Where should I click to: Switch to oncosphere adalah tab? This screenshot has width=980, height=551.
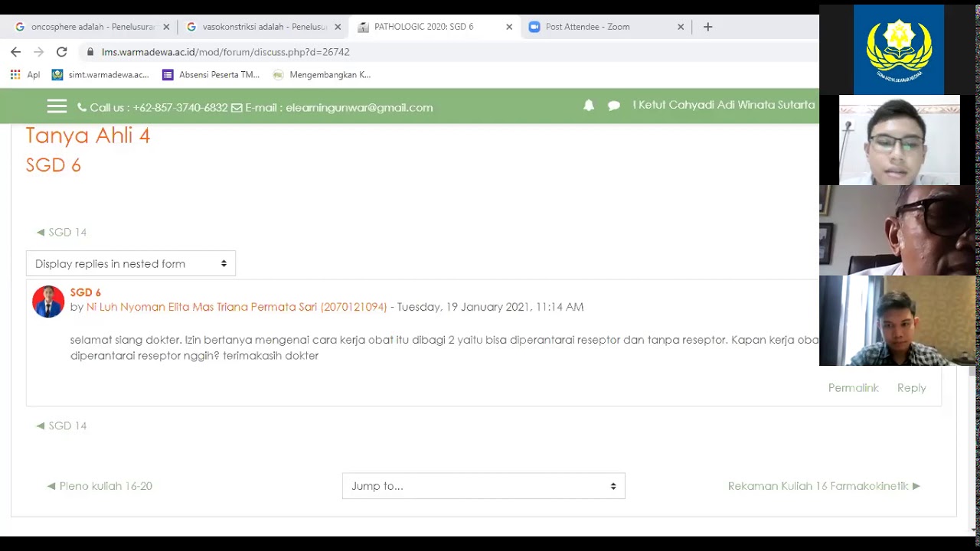(92, 27)
